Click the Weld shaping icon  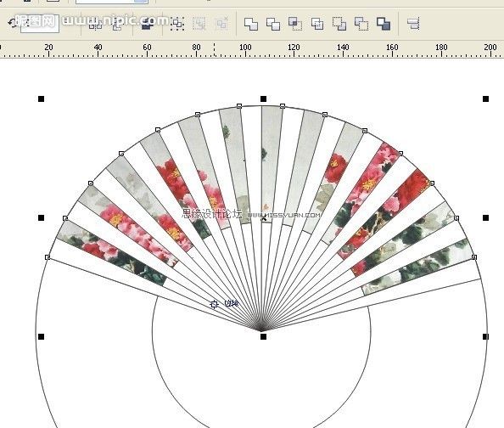[x=251, y=24]
